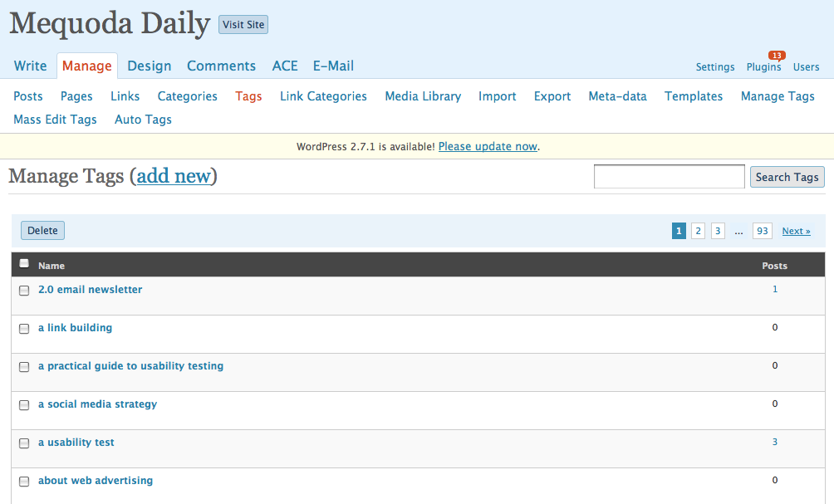
Task: Toggle the select-all checkbox in table header
Action: tap(24, 263)
